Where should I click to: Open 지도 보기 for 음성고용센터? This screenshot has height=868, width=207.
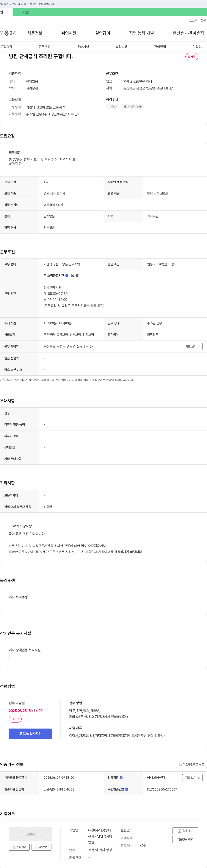click(193, 778)
